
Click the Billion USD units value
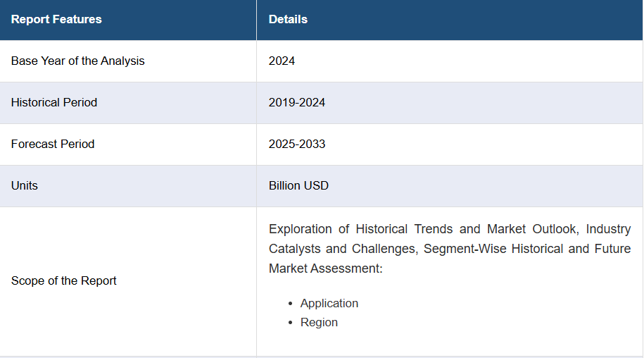[x=298, y=185]
